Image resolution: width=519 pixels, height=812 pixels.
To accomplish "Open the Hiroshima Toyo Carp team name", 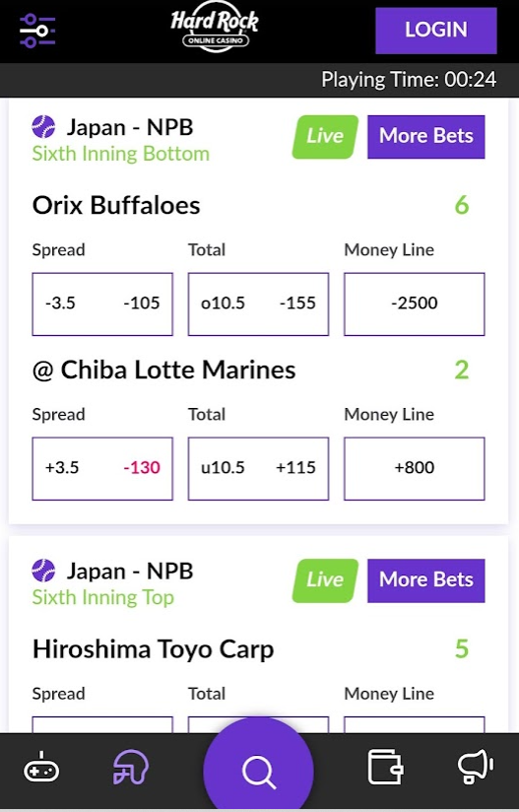I will point(154,649).
